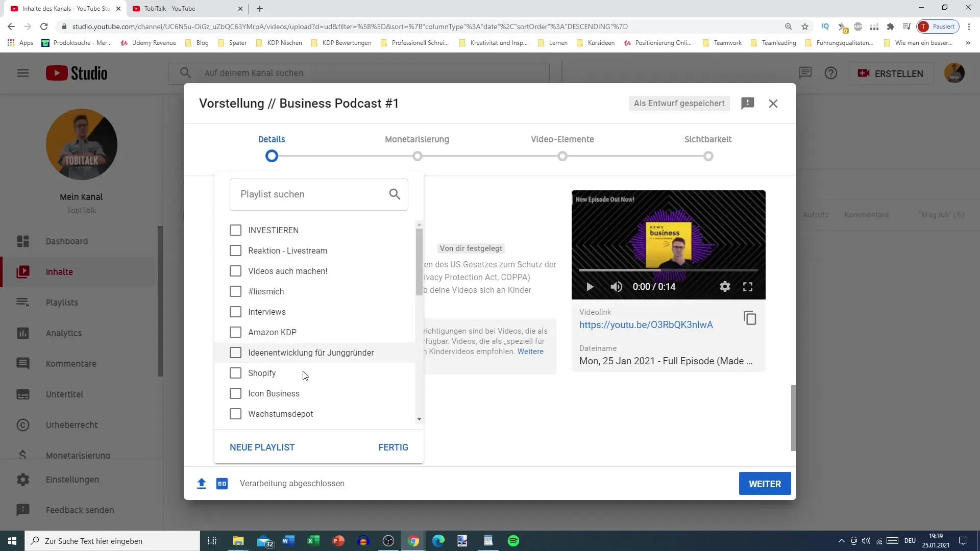Open the Studio comments icon in header
The height and width of the screenshot is (551, 980).
[x=805, y=73]
